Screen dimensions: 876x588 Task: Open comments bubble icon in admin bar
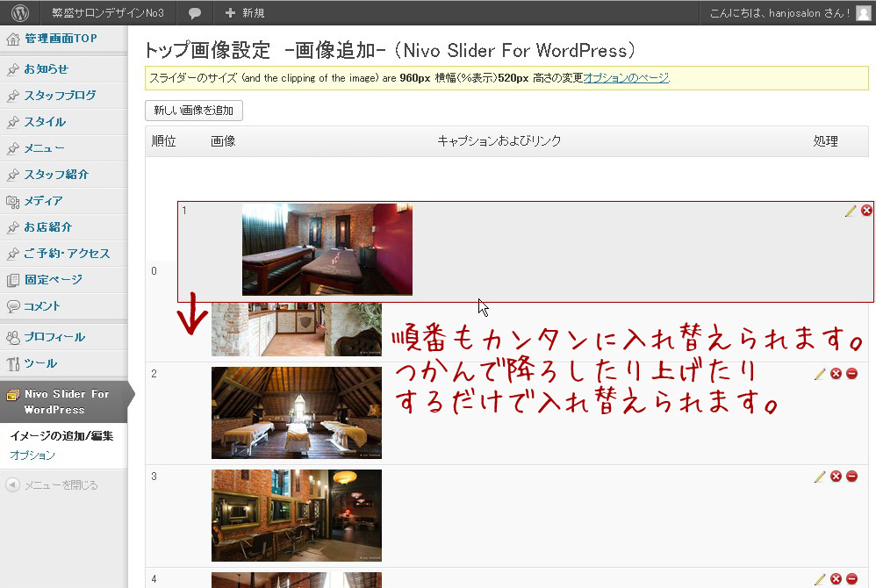tap(195, 13)
